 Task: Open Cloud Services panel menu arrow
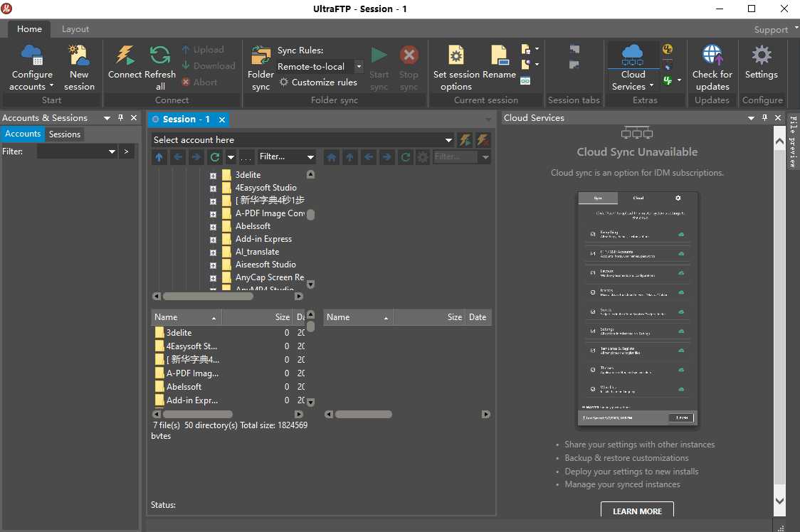click(751, 118)
